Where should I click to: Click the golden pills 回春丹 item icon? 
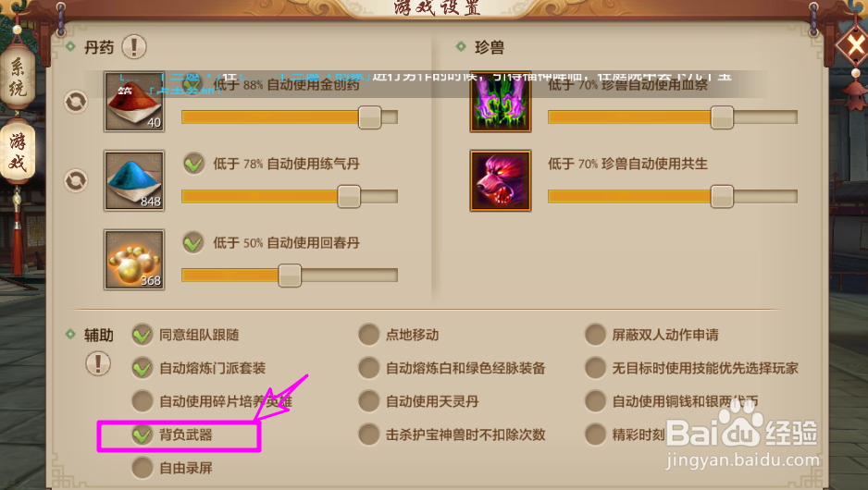pyautogui.click(x=134, y=260)
